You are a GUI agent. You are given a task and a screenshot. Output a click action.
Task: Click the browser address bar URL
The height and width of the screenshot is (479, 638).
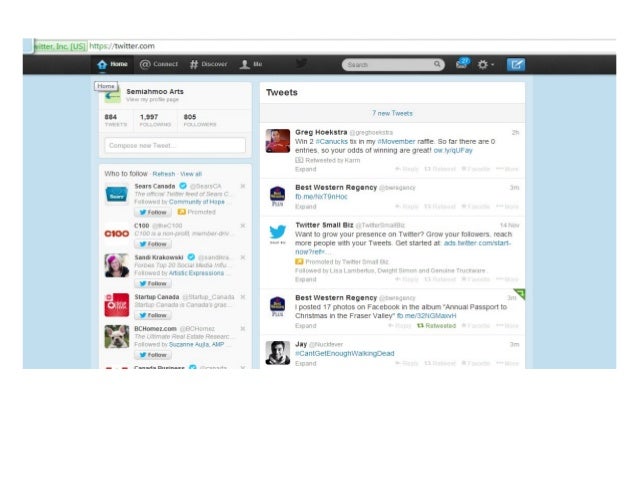pos(122,46)
